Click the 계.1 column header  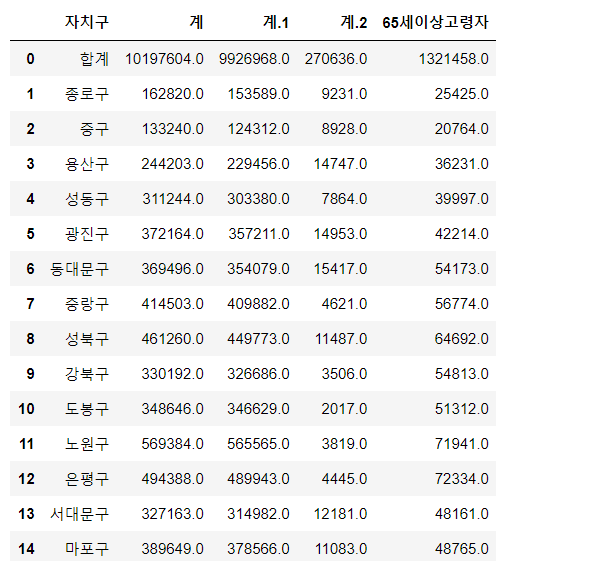click(276, 22)
